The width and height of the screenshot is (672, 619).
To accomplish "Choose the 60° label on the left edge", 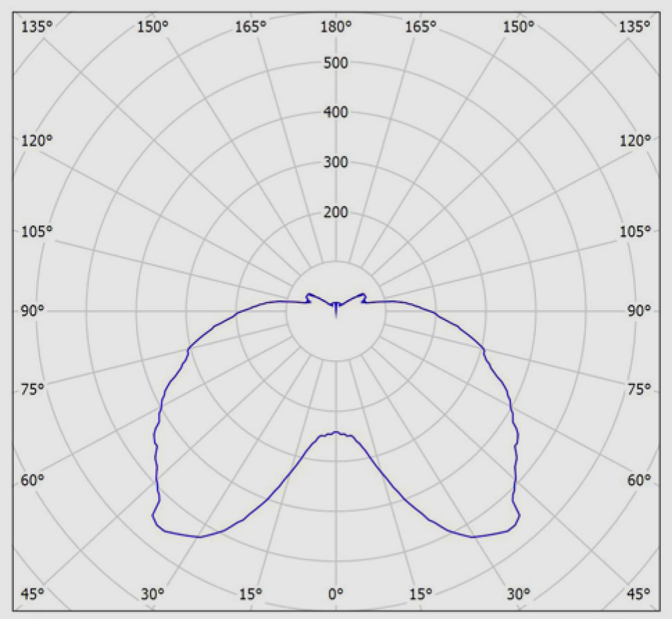I will (33, 480).
